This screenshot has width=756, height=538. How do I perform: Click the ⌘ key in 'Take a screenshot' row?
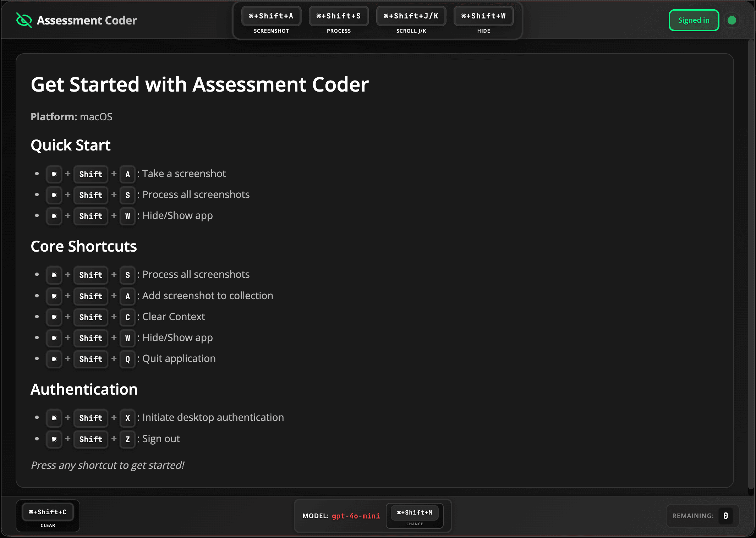pyautogui.click(x=54, y=174)
